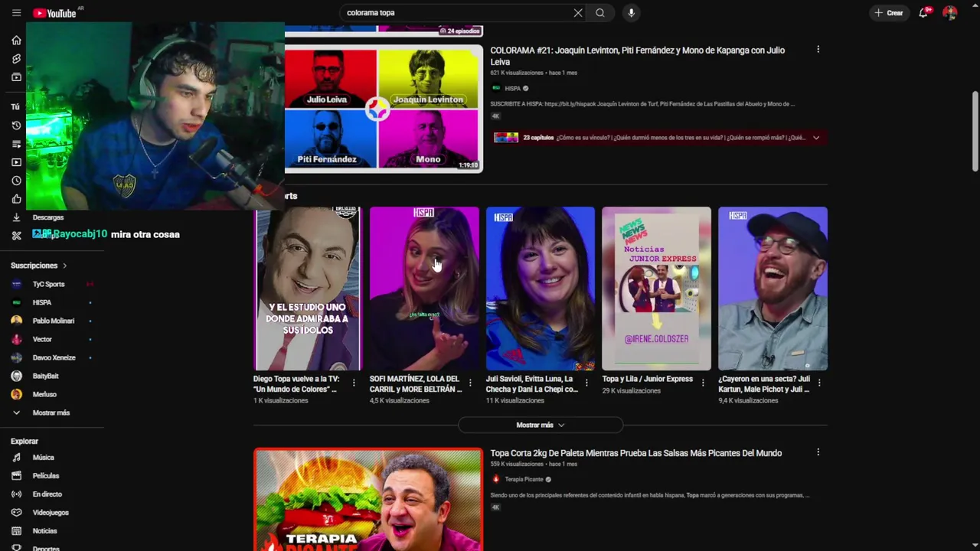Image resolution: width=980 pixels, height=551 pixels.
Task: Show more Shorts with Mostrar más
Action: click(x=541, y=425)
